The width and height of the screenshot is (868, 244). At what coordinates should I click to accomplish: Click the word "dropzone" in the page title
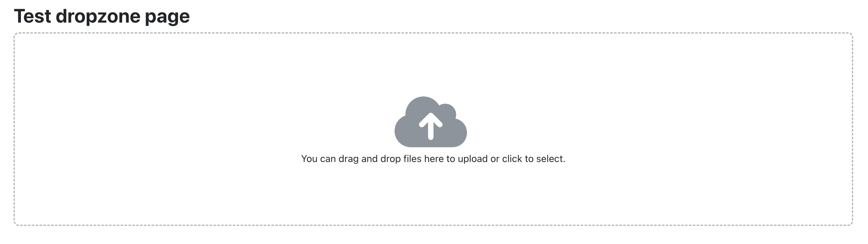coord(98,16)
